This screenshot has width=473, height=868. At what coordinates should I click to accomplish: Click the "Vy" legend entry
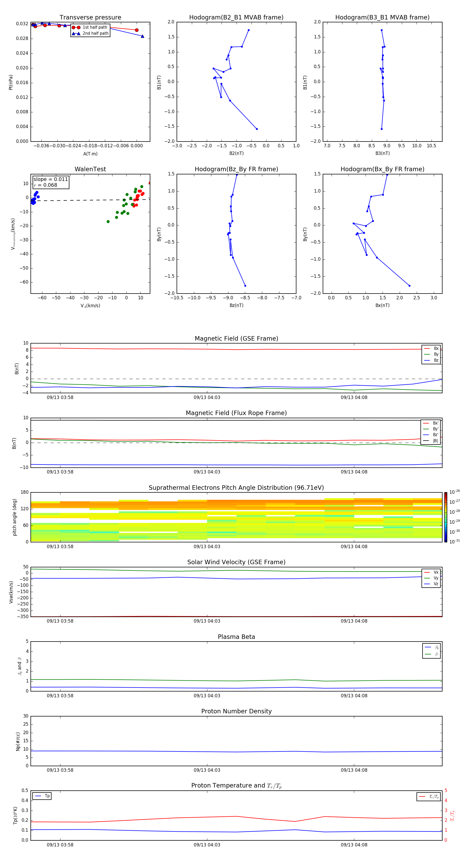tap(431, 578)
